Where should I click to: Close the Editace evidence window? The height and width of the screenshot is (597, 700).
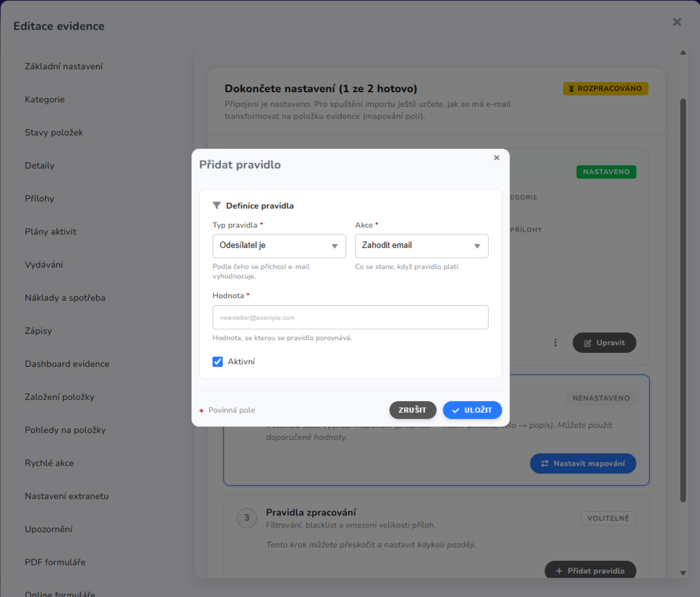coord(677,22)
